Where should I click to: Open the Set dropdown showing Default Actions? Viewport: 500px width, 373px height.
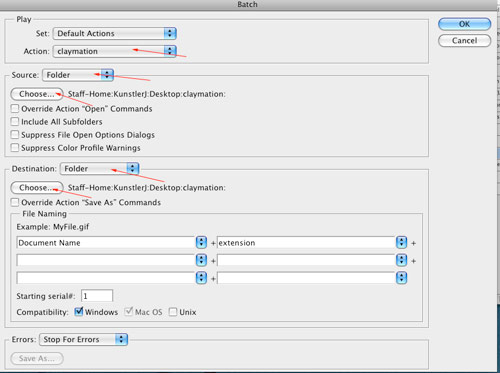coord(114,33)
